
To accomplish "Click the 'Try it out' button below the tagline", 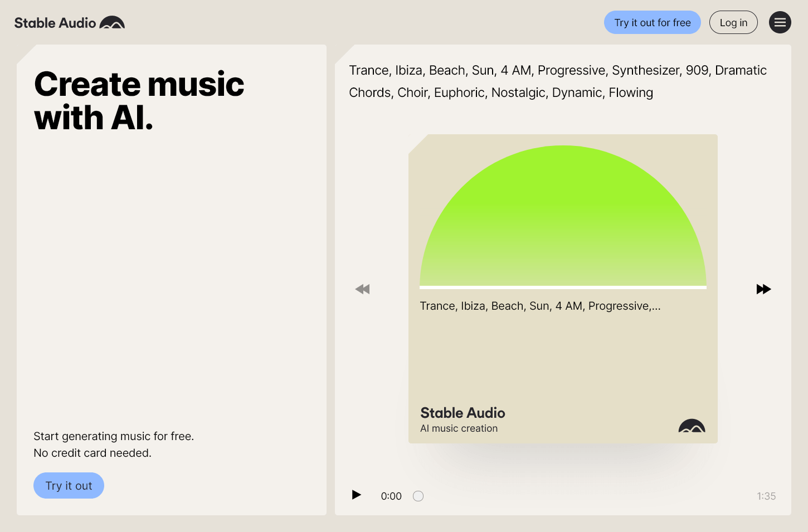I will click(x=69, y=485).
